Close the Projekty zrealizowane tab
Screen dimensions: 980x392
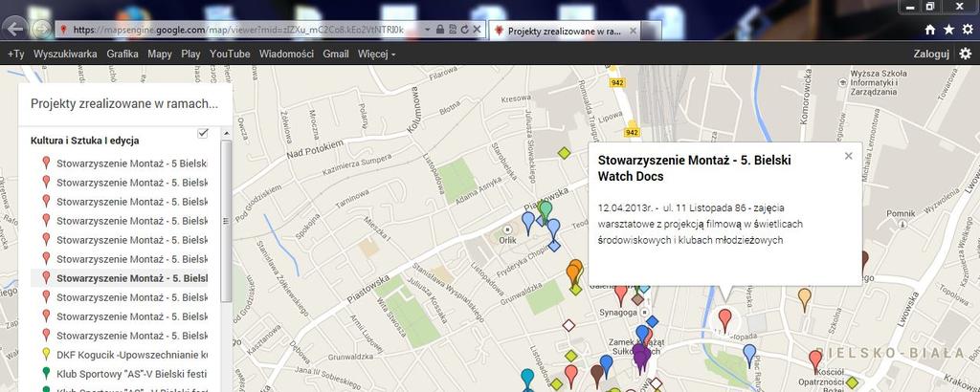(633, 30)
